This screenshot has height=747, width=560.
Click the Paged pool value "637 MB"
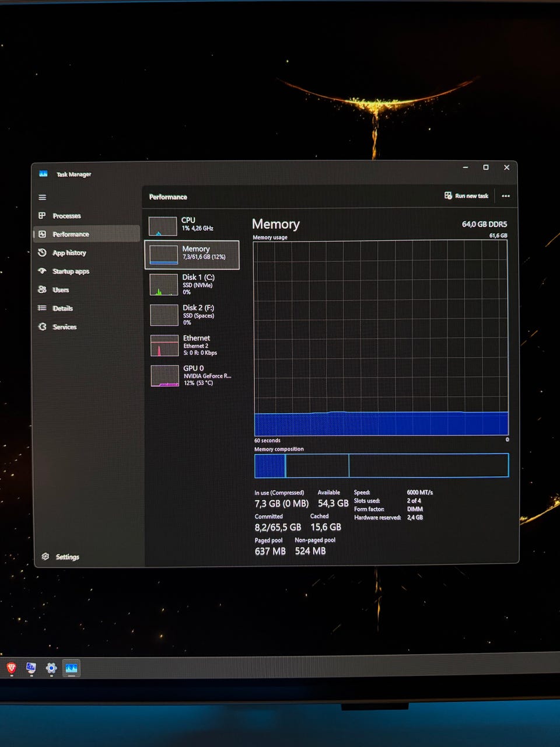coord(270,551)
